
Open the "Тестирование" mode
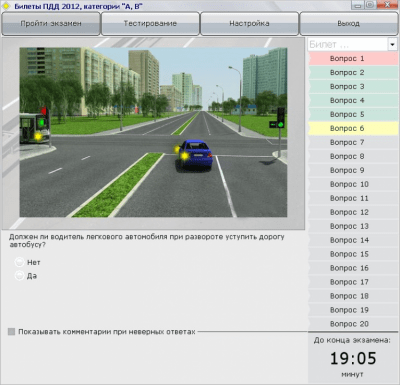150,24
